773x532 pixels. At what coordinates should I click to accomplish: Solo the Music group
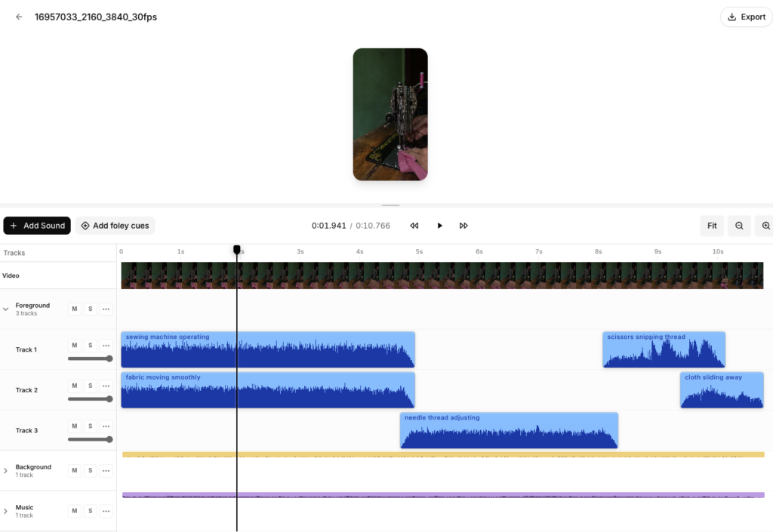(x=91, y=511)
